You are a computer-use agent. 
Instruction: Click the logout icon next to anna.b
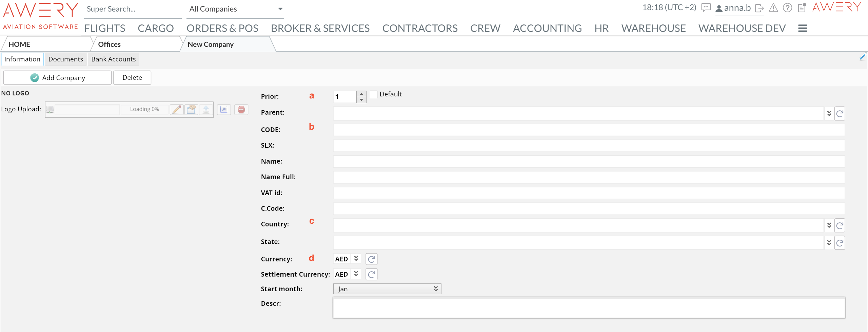(759, 8)
